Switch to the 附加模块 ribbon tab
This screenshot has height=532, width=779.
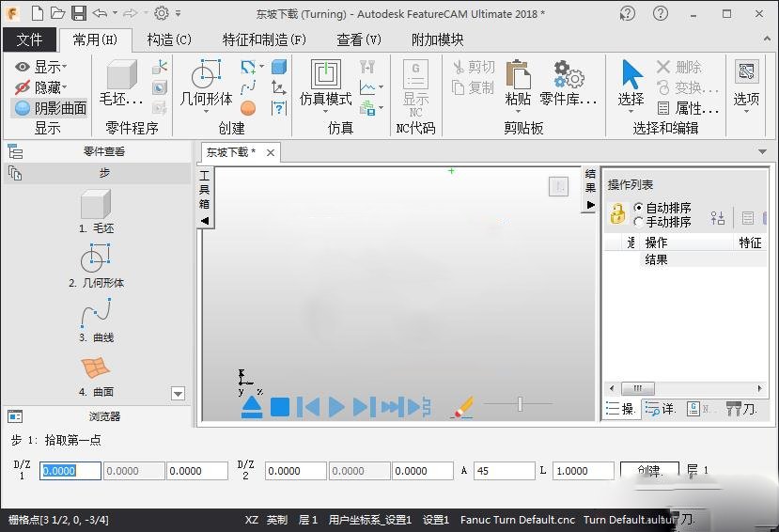click(437, 39)
